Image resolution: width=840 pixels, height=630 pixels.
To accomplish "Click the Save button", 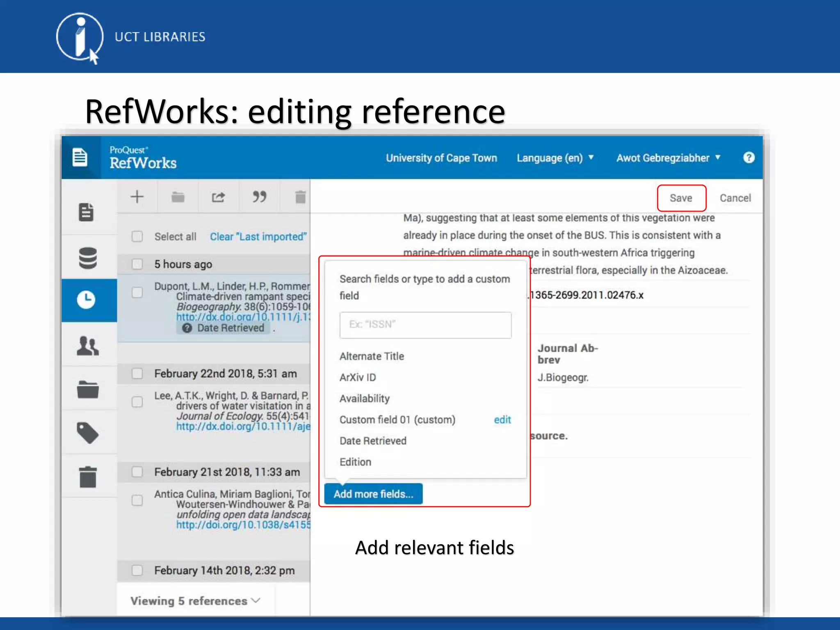I will click(x=681, y=198).
